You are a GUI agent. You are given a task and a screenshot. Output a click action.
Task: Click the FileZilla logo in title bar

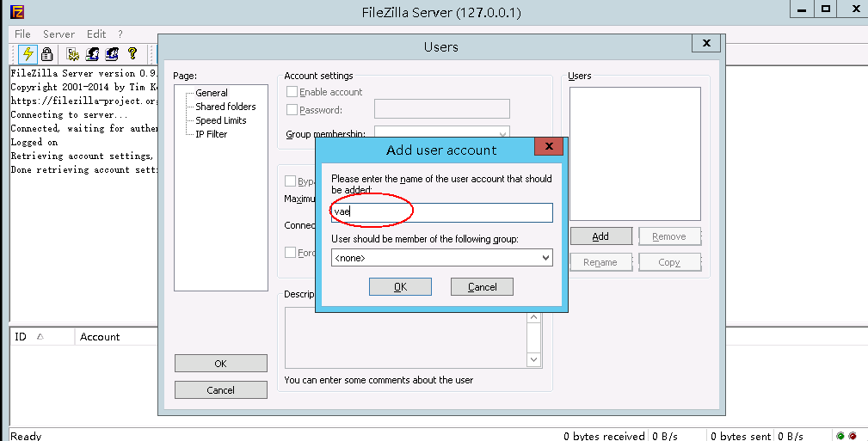tap(17, 12)
